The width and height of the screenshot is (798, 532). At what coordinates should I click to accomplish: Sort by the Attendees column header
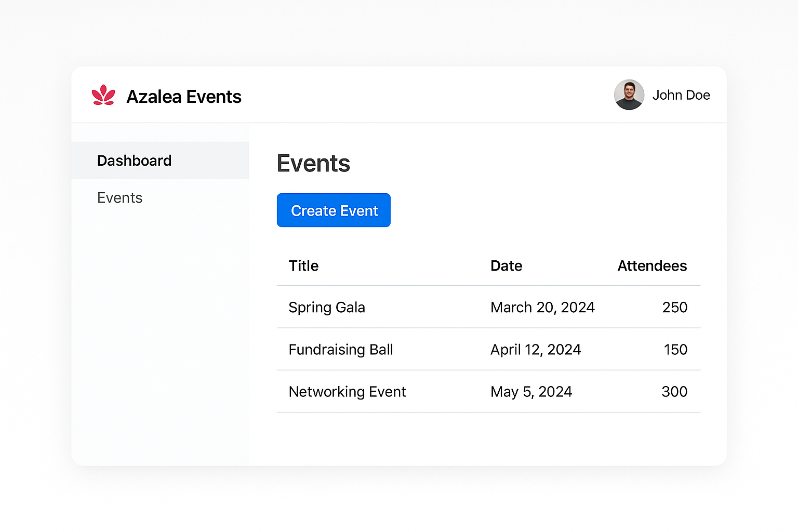652,266
